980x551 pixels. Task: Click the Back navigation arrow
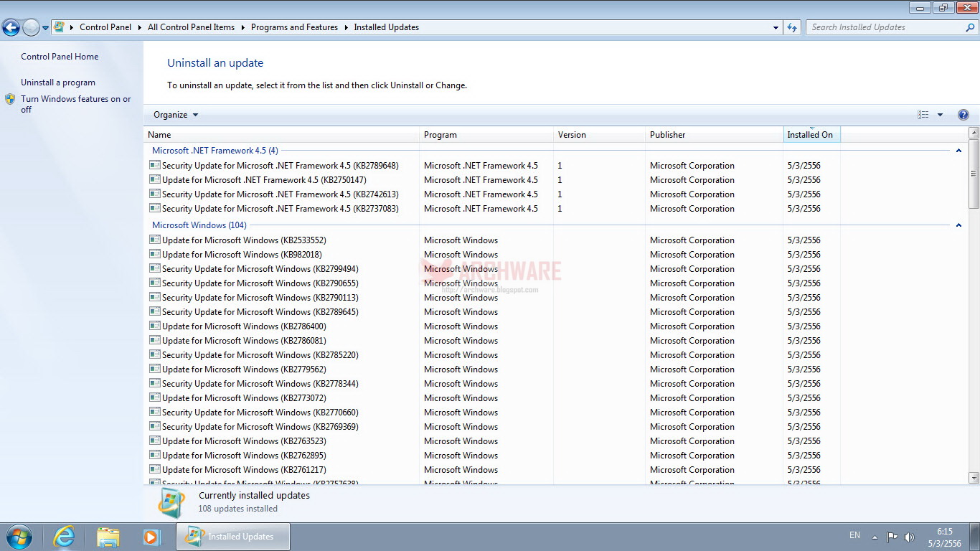point(11,27)
